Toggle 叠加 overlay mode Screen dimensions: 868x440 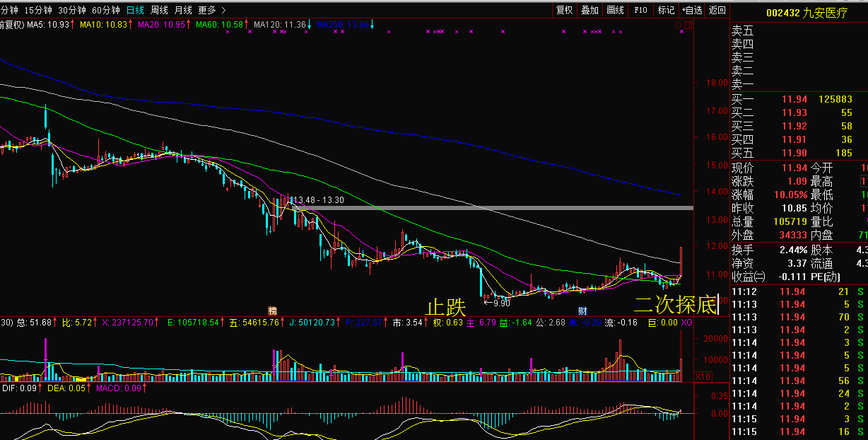tap(590, 10)
